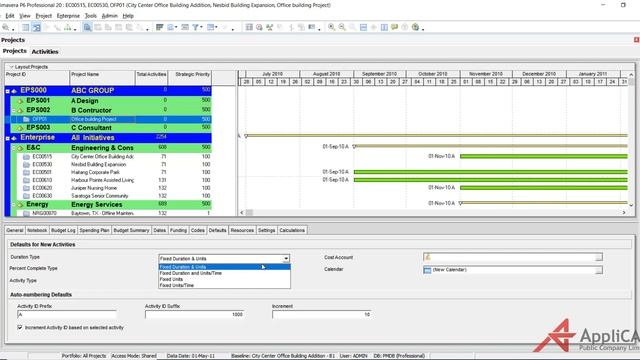Open the Budget Summary tab
The height and width of the screenshot is (360, 640).
tap(131, 230)
